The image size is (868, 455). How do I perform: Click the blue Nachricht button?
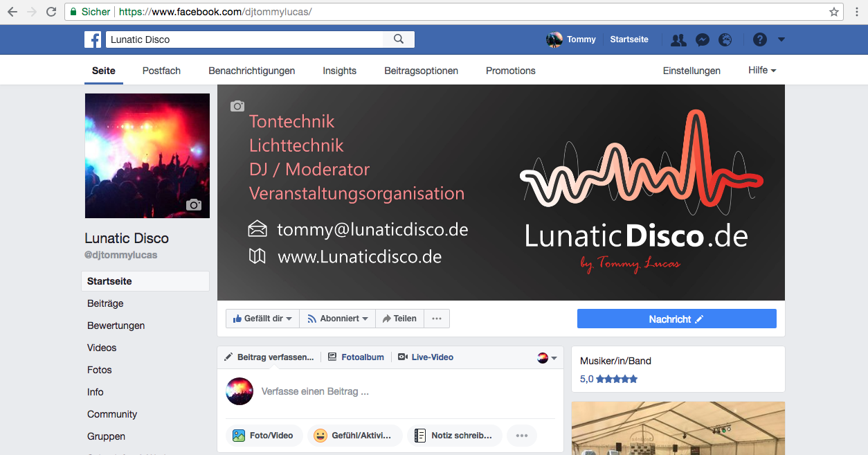[x=677, y=319]
